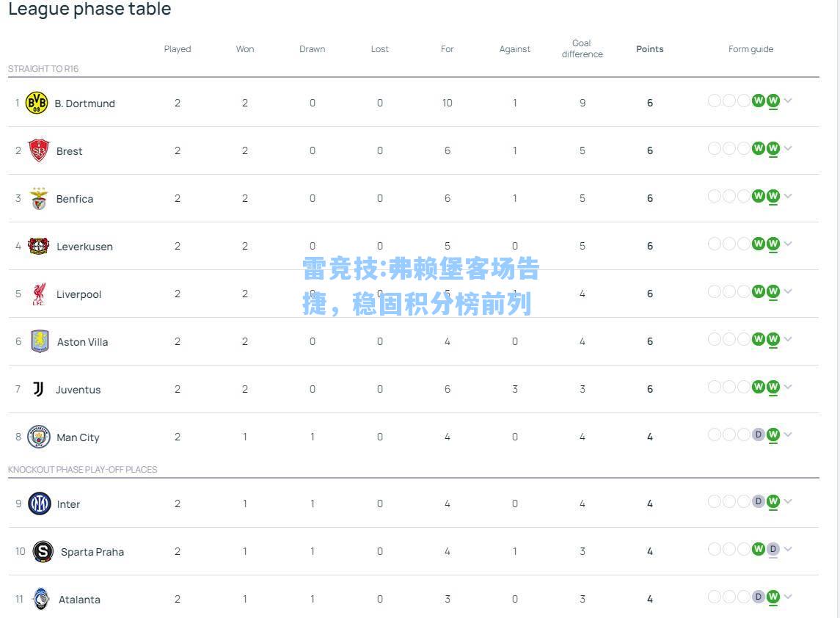Click Liverpool's latest W form badge
The width and height of the screenshot is (840, 618).
(x=773, y=291)
